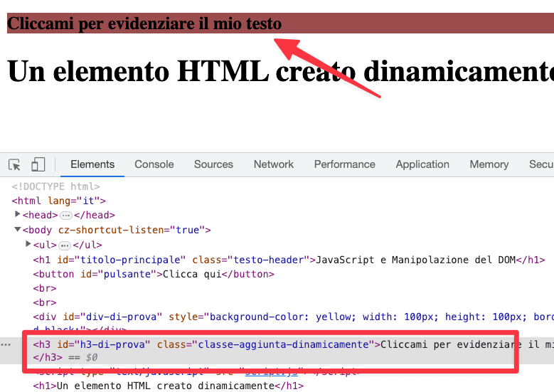554x392 pixels.
Task: Open the Network tab
Action: [274, 164]
